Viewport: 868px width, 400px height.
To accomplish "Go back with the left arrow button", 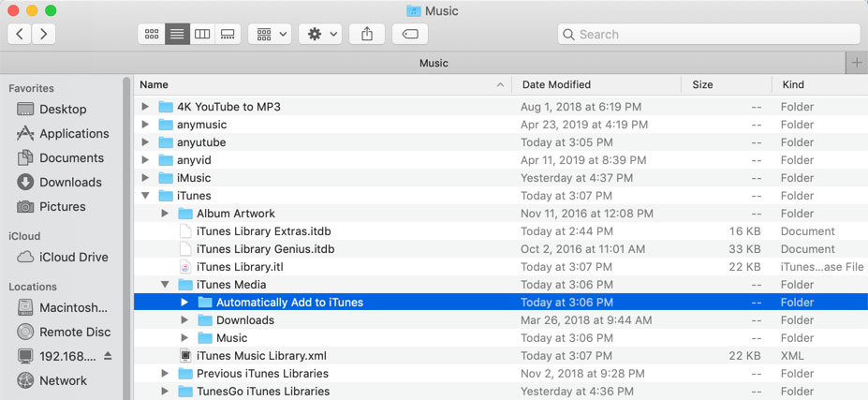I will [x=20, y=35].
